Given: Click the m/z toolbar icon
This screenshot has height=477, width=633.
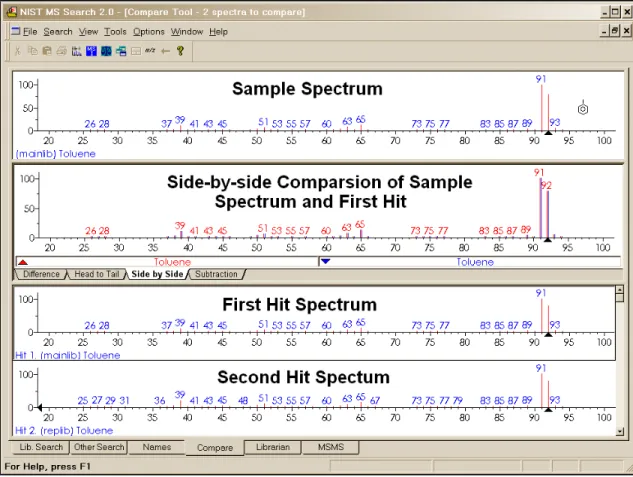Looking at the screenshot, I should point(150,51).
